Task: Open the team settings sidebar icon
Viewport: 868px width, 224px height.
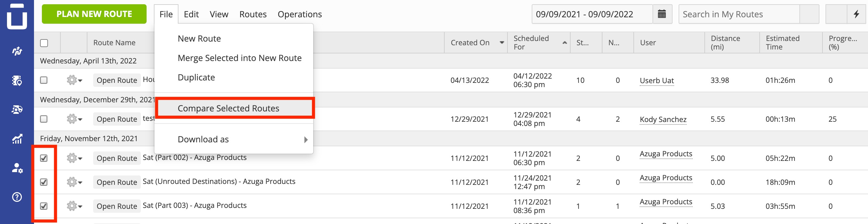Action: tap(17, 168)
